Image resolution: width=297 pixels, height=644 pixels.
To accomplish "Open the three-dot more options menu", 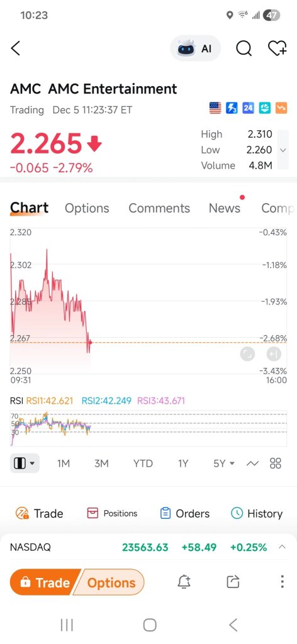I will pos(282,582).
